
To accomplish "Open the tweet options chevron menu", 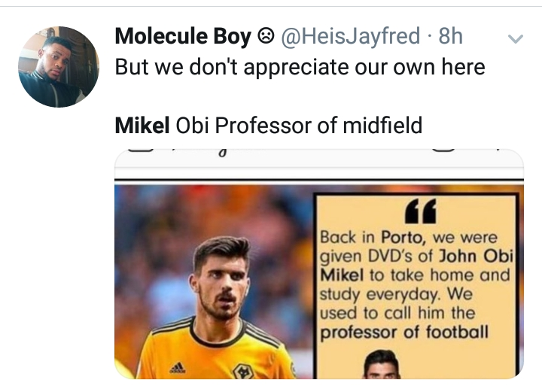I will click(x=516, y=37).
